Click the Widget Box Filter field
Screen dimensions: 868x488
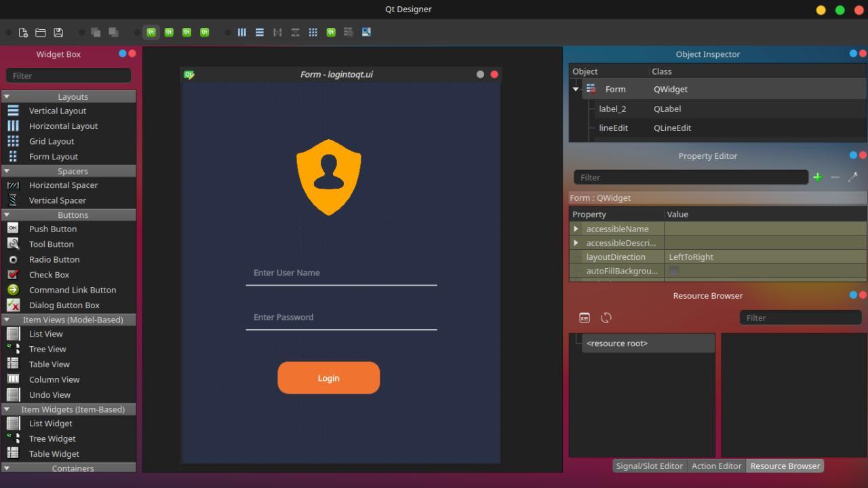click(x=68, y=75)
